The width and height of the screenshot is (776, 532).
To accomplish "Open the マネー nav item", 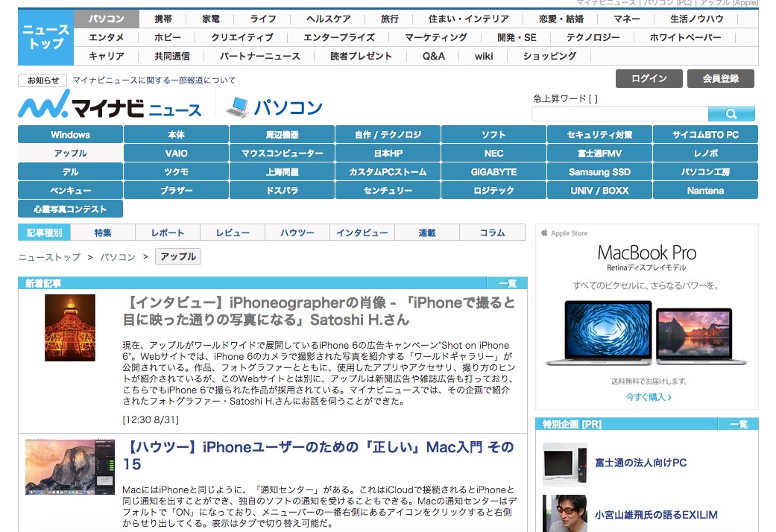I will pyautogui.click(x=627, y=19).
